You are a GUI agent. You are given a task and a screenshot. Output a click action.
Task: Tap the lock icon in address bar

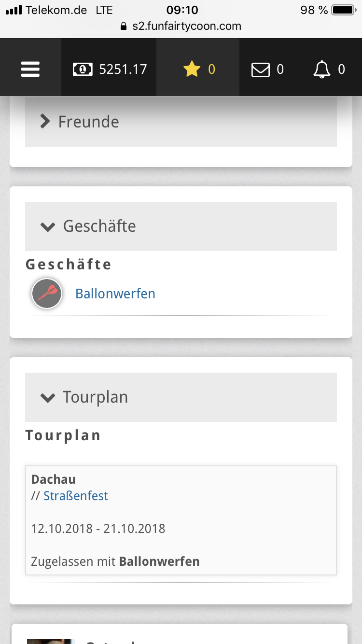(x=124, y=26)
